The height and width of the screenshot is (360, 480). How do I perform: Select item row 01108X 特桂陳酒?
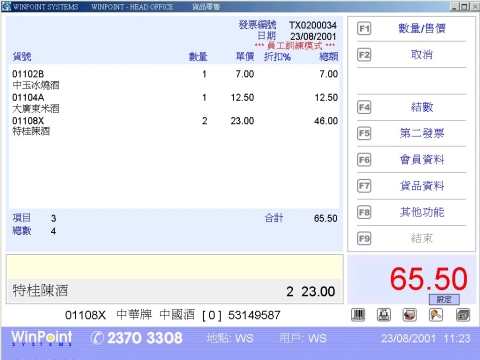[x=174, y=126]
